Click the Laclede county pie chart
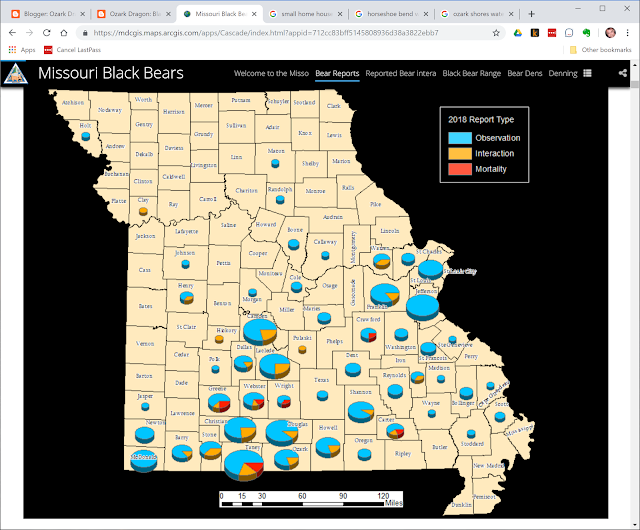 pyautogui.click(x=275, y=366)
